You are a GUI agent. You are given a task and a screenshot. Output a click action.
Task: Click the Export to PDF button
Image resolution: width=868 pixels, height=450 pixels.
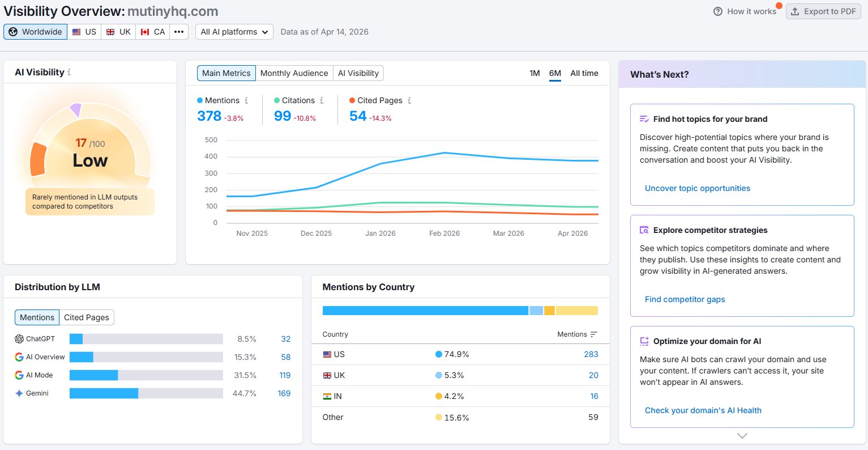pos(823,11)
